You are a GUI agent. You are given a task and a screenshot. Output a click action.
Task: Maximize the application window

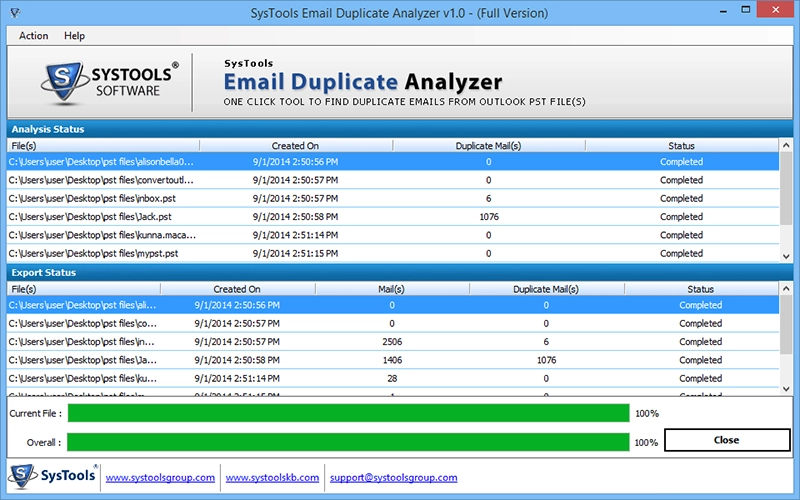coord(745,10)
